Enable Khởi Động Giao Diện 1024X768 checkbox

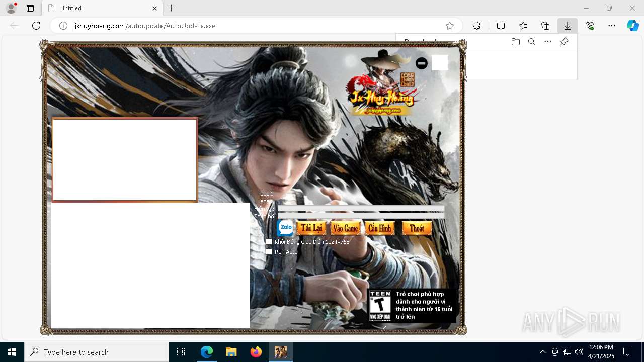(x=269, y=242)
